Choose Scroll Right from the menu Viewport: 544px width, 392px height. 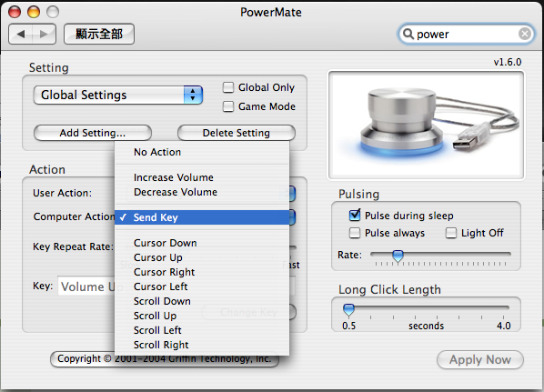202,345
